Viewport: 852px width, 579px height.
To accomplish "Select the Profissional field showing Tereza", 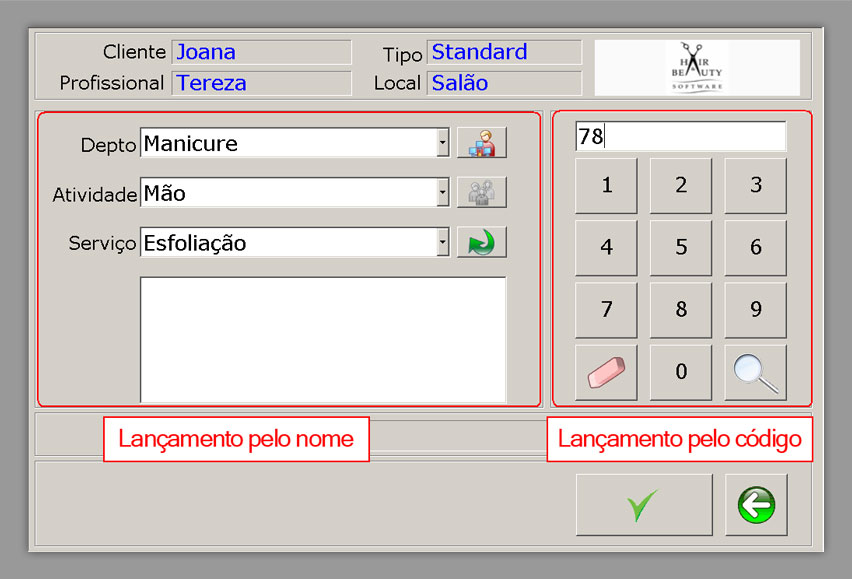I will (261, 83).
